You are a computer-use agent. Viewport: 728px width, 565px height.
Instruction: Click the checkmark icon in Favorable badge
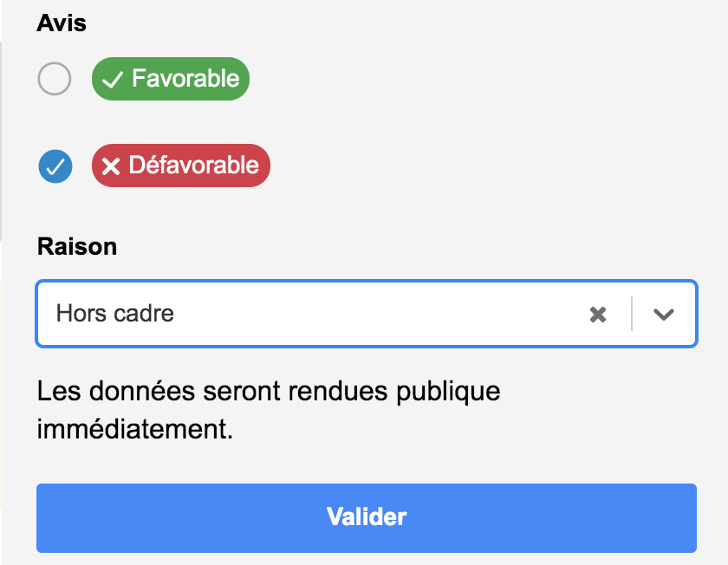click(113, 80)
